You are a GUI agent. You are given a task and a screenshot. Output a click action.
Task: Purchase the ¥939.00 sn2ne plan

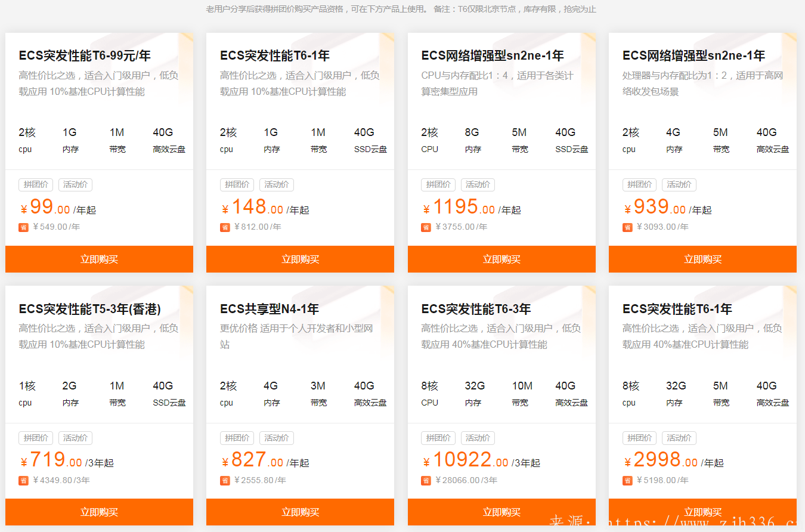point(702,259)
